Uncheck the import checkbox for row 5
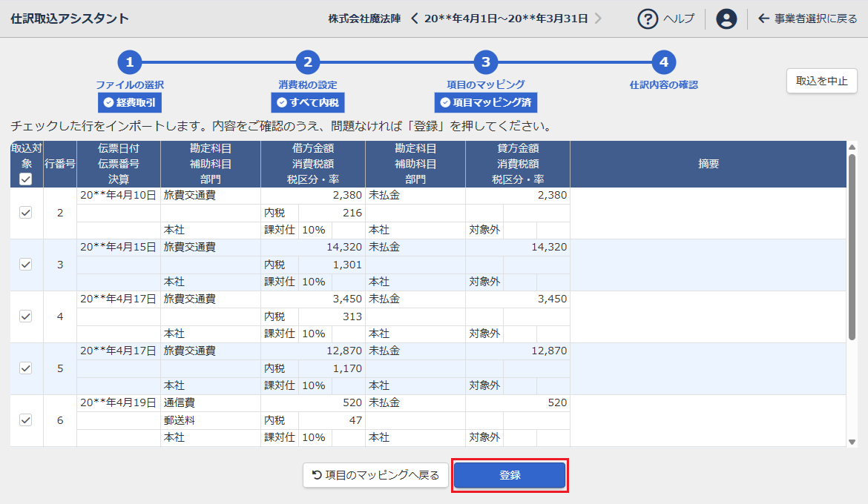868x504 pixels. pos(26,368)
